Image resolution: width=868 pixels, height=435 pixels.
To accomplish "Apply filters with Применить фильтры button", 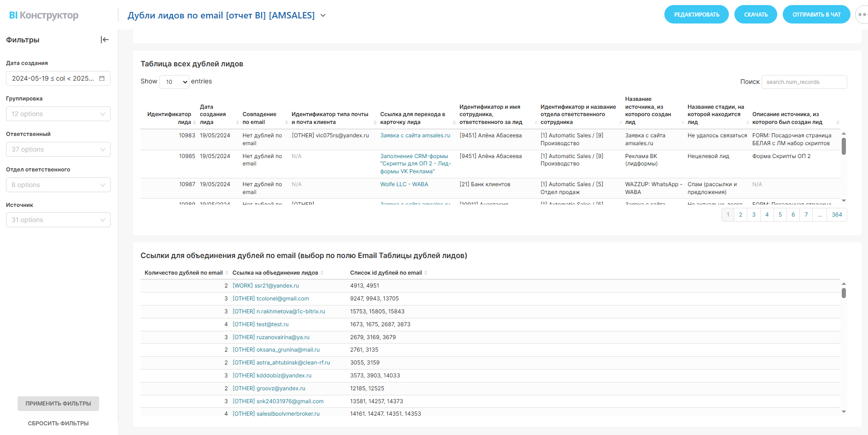I will tap(58, 403).
